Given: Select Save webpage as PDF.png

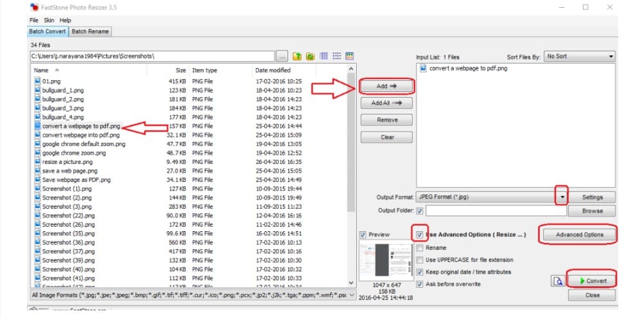Looking at the screenshot, I should 76,180.
